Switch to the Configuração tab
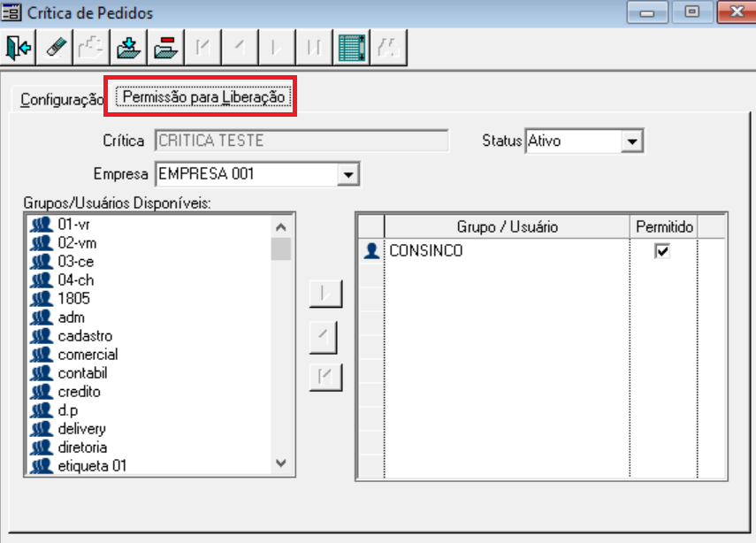756x543 pixels. click(61, 99)
